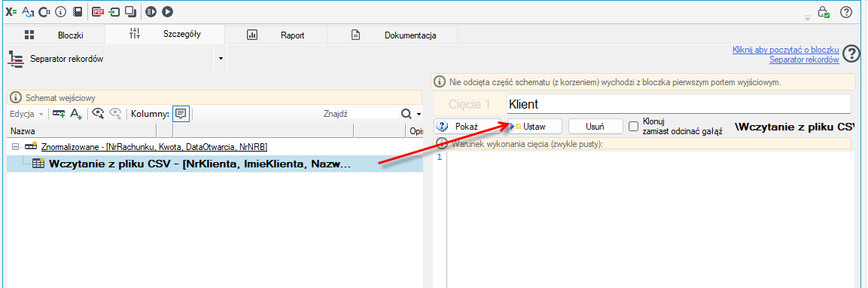Check the Klonuj zamiast odcinać gałąź checkbox
Viewport: 868px width, 288px height.
(x=634, y=127)
